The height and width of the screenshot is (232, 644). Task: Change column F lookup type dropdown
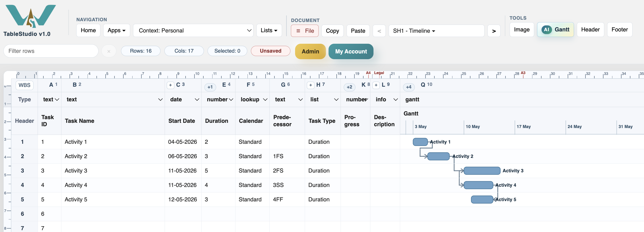[254, 100]
